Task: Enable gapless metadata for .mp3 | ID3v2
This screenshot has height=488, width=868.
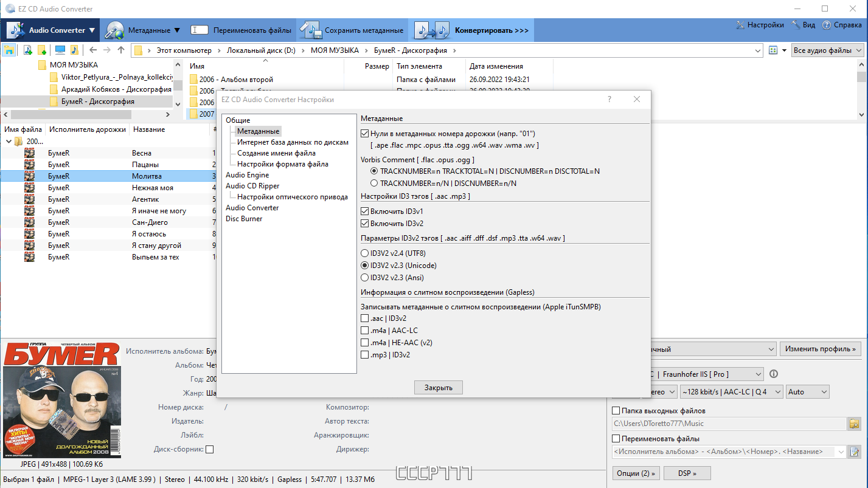Action: coord(365,354)
